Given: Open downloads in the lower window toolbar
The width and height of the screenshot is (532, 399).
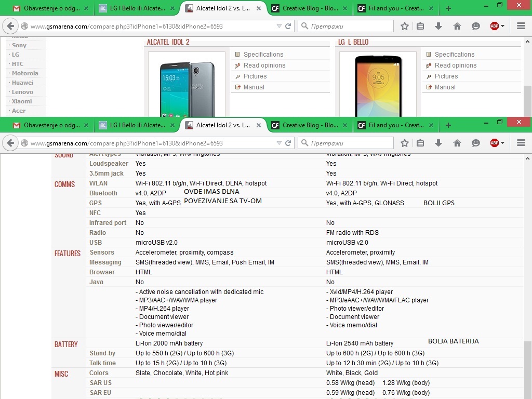Looking at the screenshot, I should pyautogui.click(x=438, y=143).
